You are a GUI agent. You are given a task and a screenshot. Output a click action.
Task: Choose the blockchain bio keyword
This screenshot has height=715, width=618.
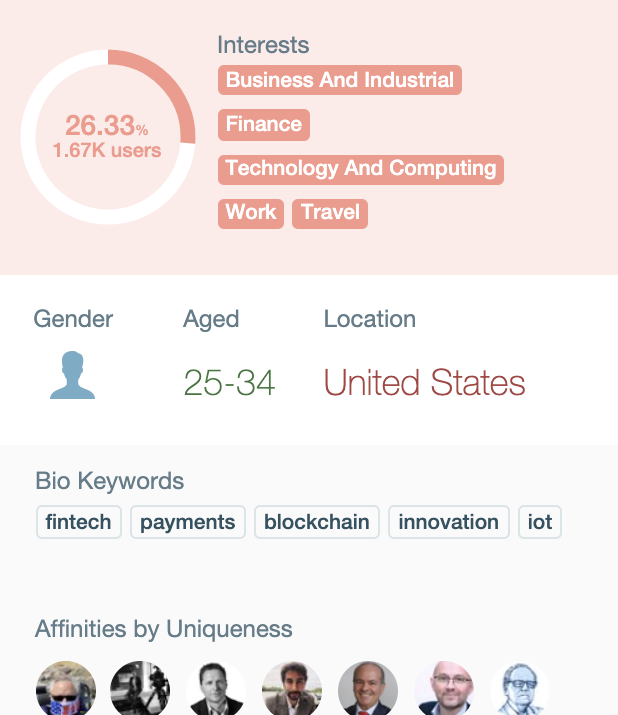pyautogui.click(x=317, y=522)
